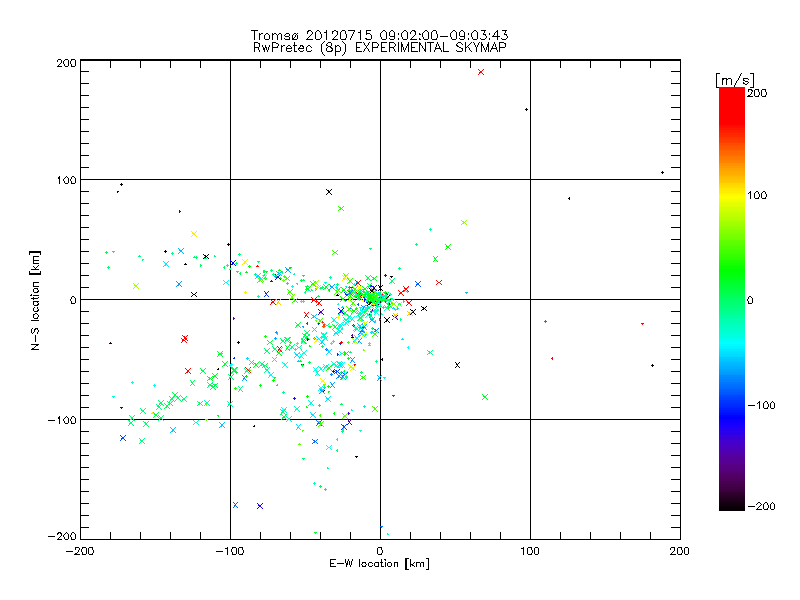Click the colorbar label '200'
The height and width of the screenshot is (600, 800).
757,93
